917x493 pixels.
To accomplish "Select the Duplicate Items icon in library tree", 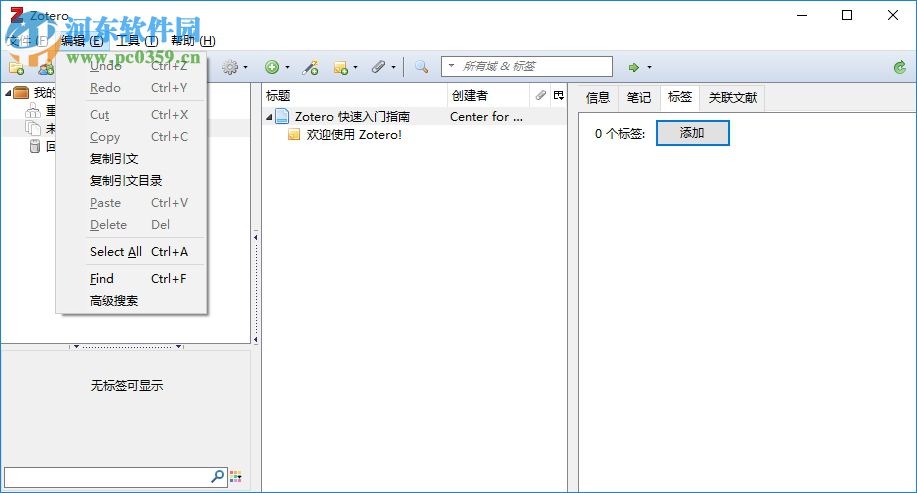I will tap(33, 111).
